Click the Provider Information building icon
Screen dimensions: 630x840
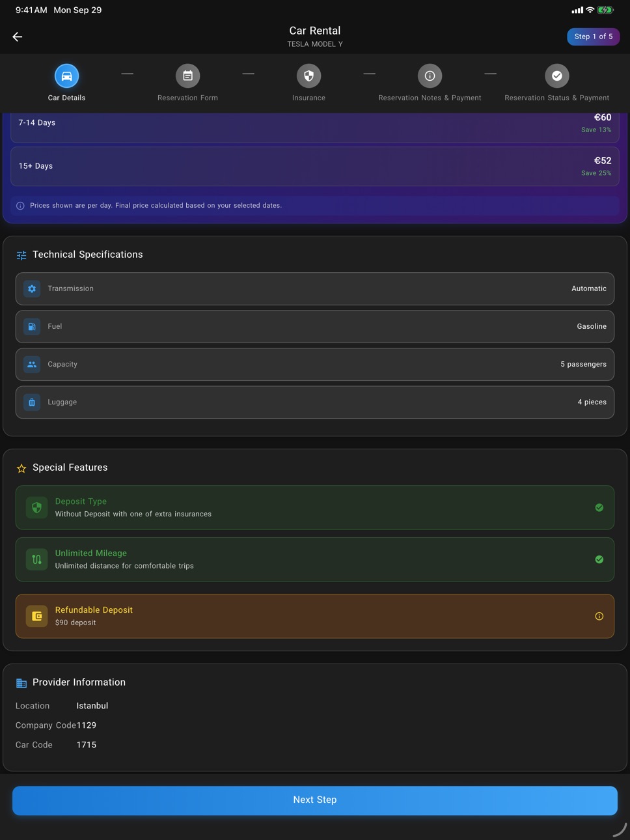pyautogui.click(x=21, y=683)
